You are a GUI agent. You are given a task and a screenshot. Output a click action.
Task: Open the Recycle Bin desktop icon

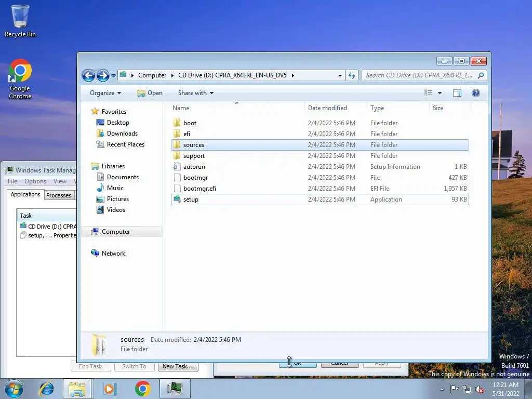[20, 21]
